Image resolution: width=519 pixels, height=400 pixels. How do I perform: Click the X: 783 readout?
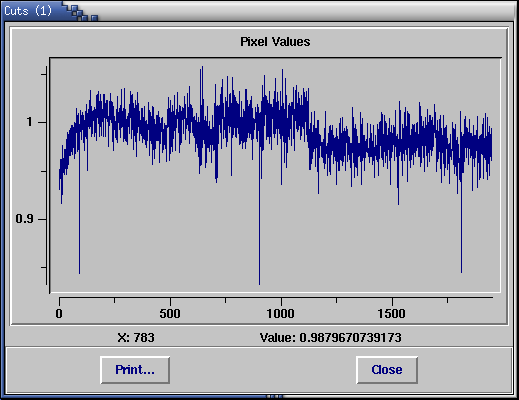point(136,338)
